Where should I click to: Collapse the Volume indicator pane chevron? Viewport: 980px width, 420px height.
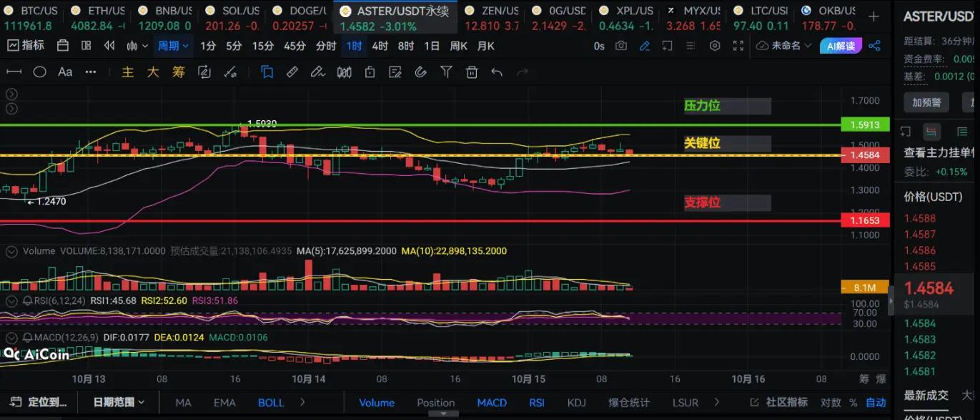click(11, 252)
